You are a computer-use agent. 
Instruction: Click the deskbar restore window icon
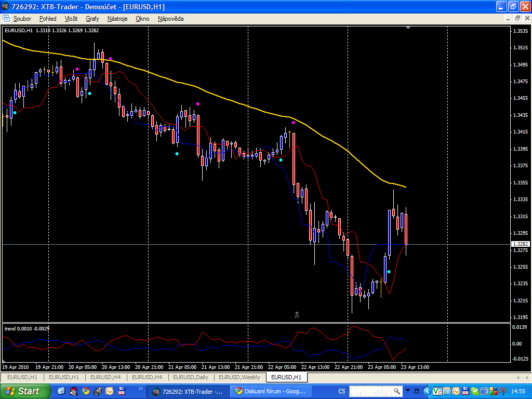tap(417, 391)
